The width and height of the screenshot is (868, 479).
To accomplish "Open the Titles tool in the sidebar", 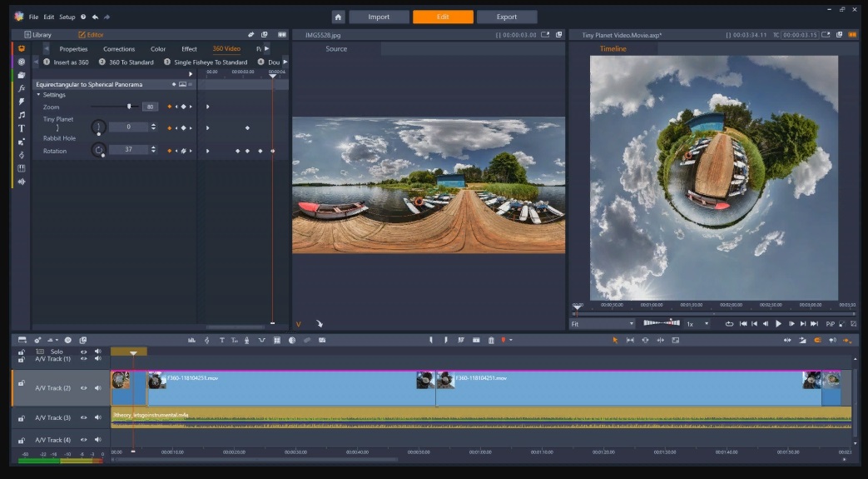I will point(22,128).
